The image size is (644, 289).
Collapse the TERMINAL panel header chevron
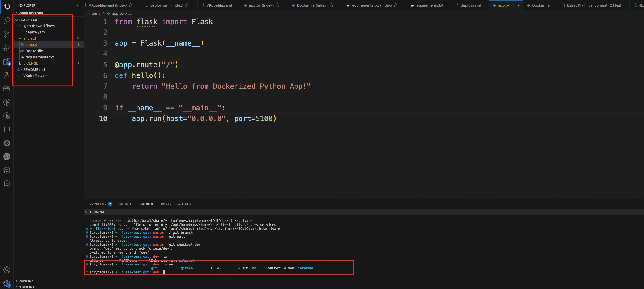(x=87, y=212)
